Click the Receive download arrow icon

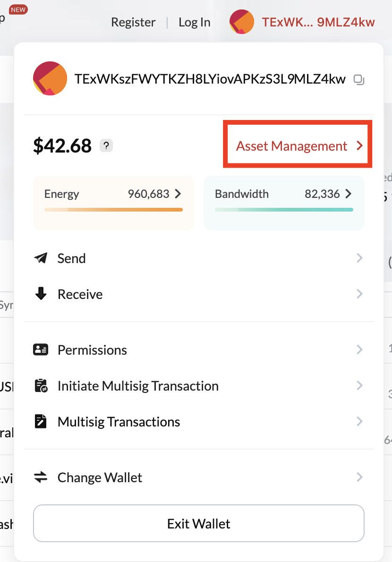41,294
